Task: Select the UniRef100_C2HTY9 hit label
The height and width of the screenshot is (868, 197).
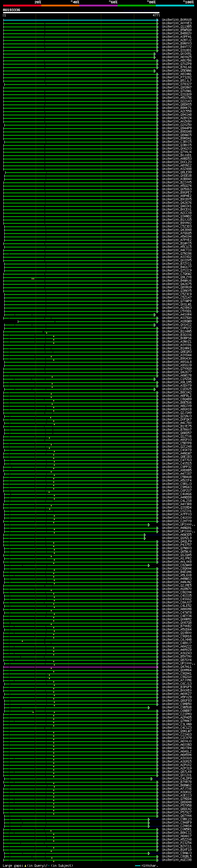Action: [177, 521]
